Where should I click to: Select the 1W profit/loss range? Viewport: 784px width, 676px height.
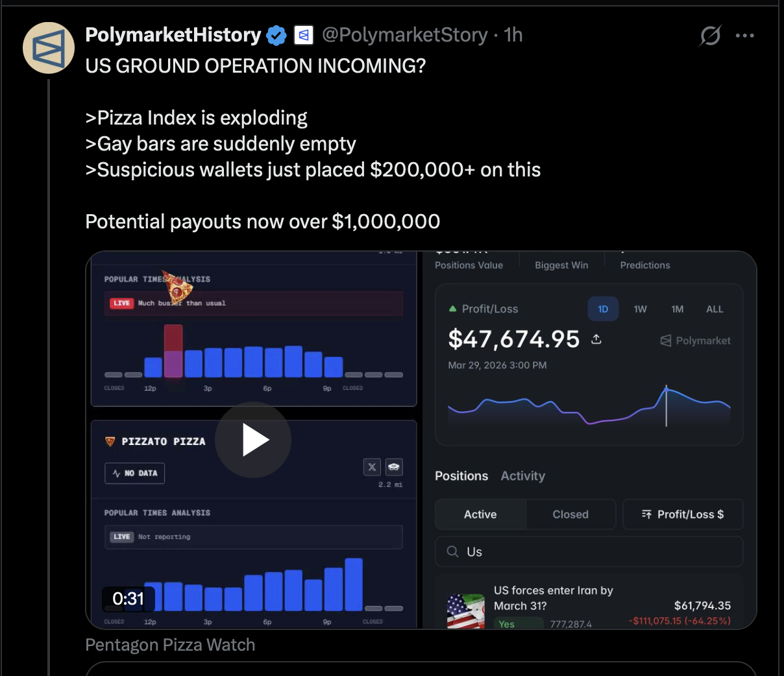(641, 309)
